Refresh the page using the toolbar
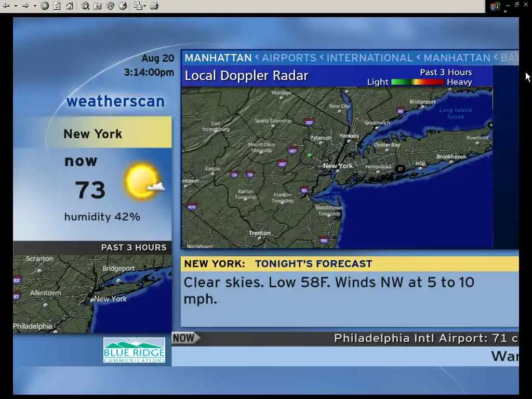Image resolution: width=532 pixels, height=399 pixels. [x=57, y=6]
